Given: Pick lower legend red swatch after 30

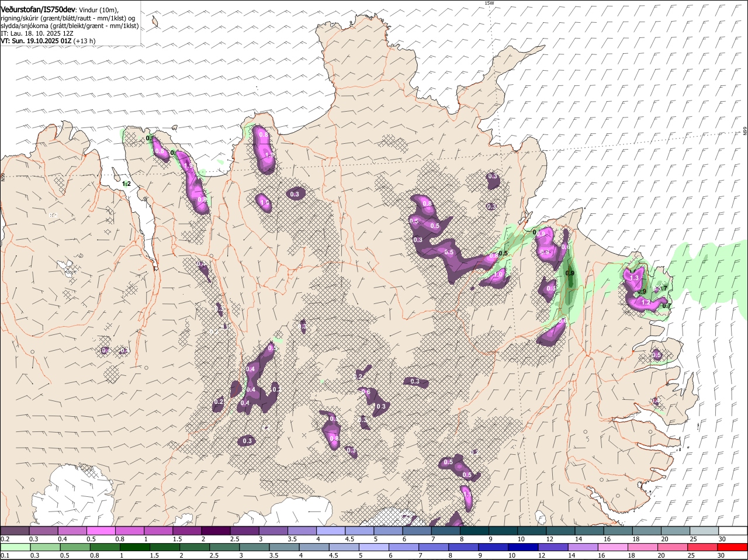Looking at the screenshot, I should click(x=732, y=547).
